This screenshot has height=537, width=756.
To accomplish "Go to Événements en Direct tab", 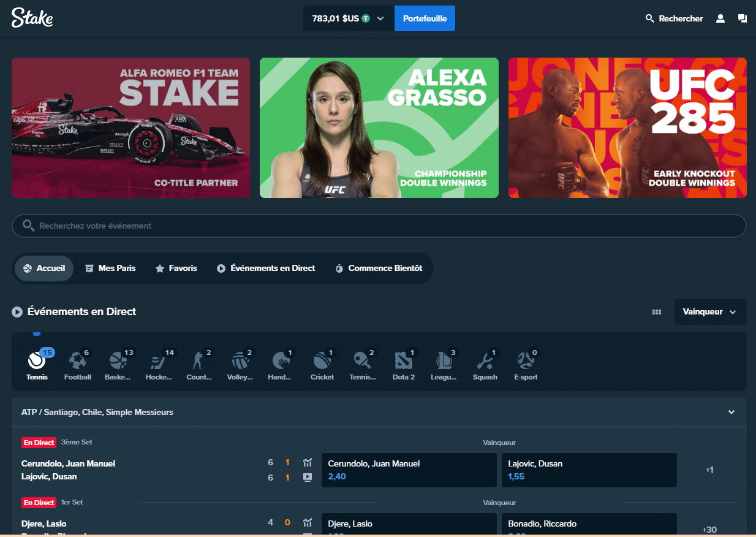I will 266,268.
